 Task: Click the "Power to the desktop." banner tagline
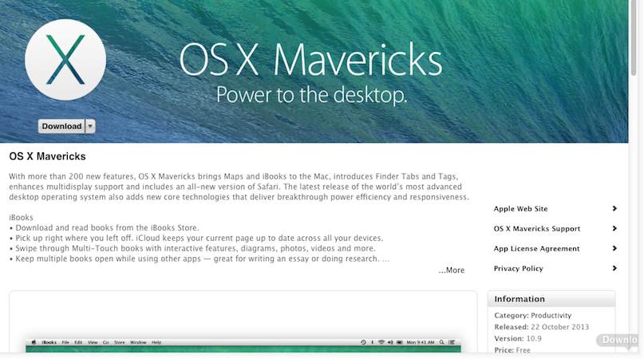(x=311, y=95)
